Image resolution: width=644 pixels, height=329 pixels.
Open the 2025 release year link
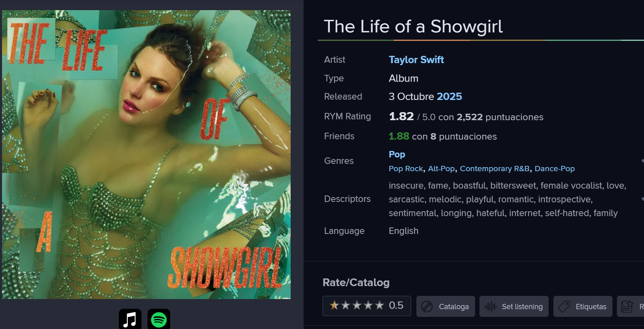point(449,97)
